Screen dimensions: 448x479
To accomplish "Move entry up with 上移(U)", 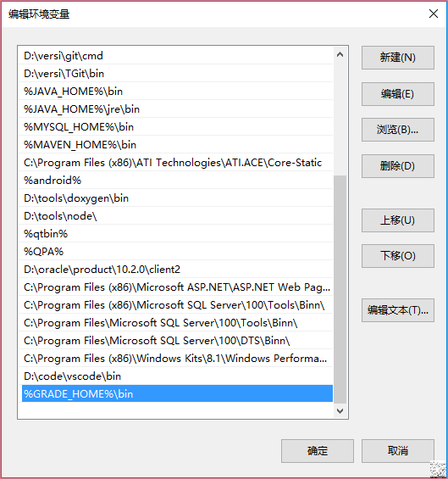I will (x=398, y=220).
